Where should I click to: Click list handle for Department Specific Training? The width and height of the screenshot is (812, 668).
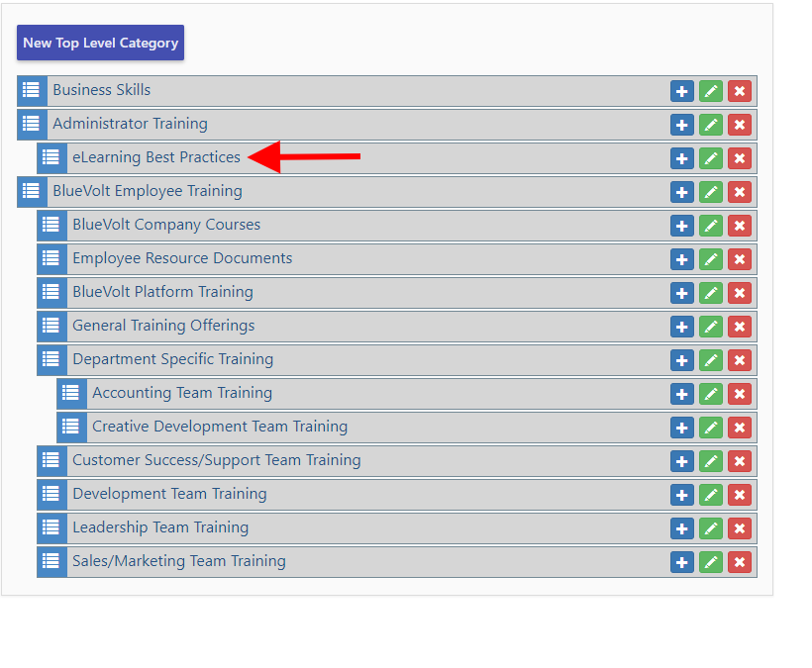pos(51,360)
